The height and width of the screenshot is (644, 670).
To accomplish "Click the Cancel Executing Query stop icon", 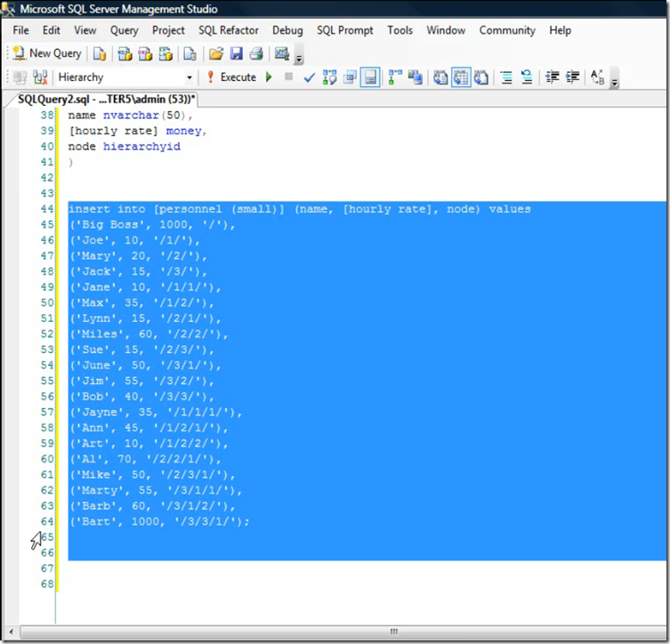I will click(289, 76).
